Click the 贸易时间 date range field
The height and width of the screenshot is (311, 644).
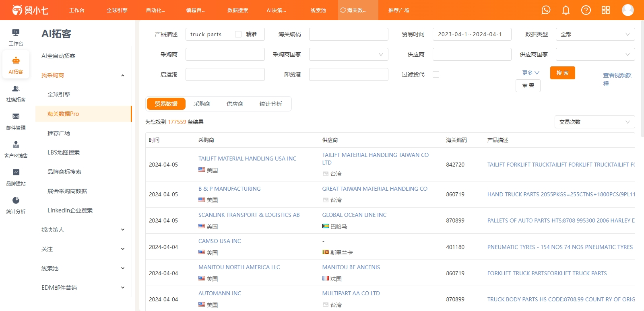tap(472, 34)
